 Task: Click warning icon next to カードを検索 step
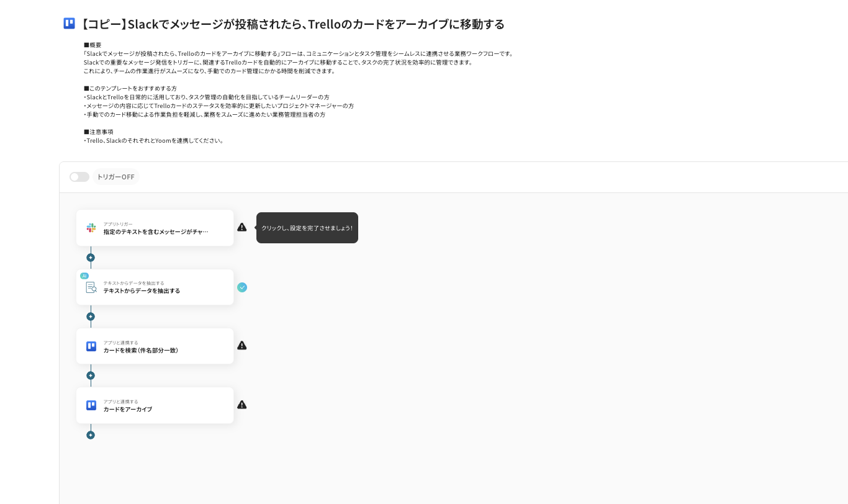click(x=242, y=345)
